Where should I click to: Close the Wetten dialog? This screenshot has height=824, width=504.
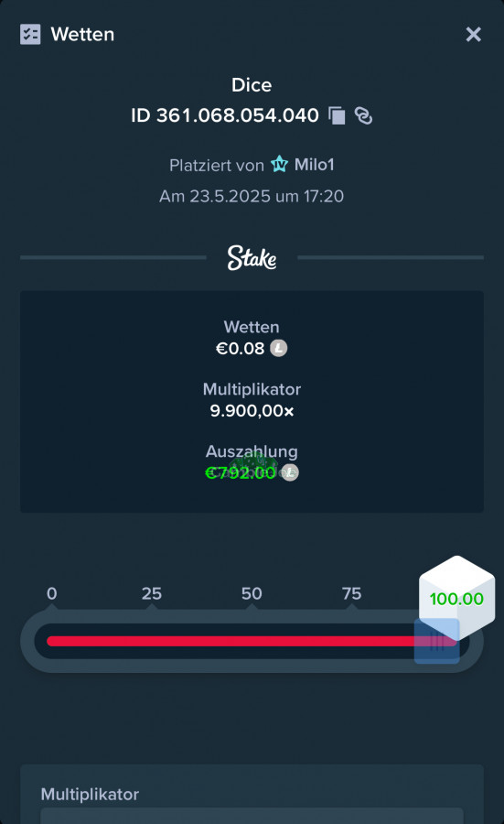[x=474, y=35]
